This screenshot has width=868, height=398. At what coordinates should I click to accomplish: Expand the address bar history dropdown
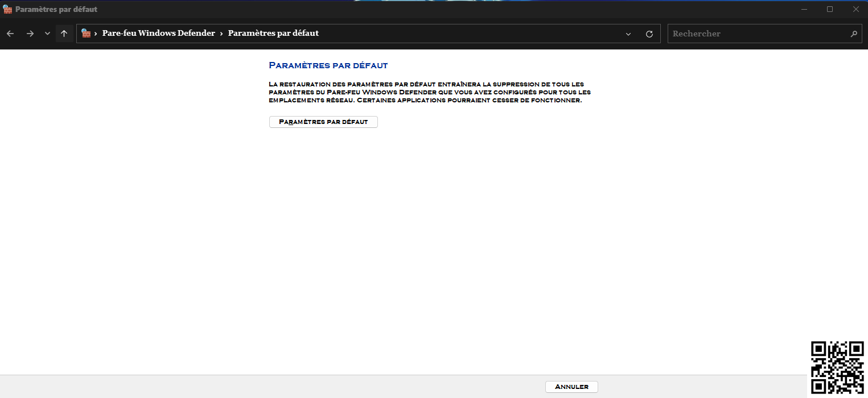(x=628, y=34)
